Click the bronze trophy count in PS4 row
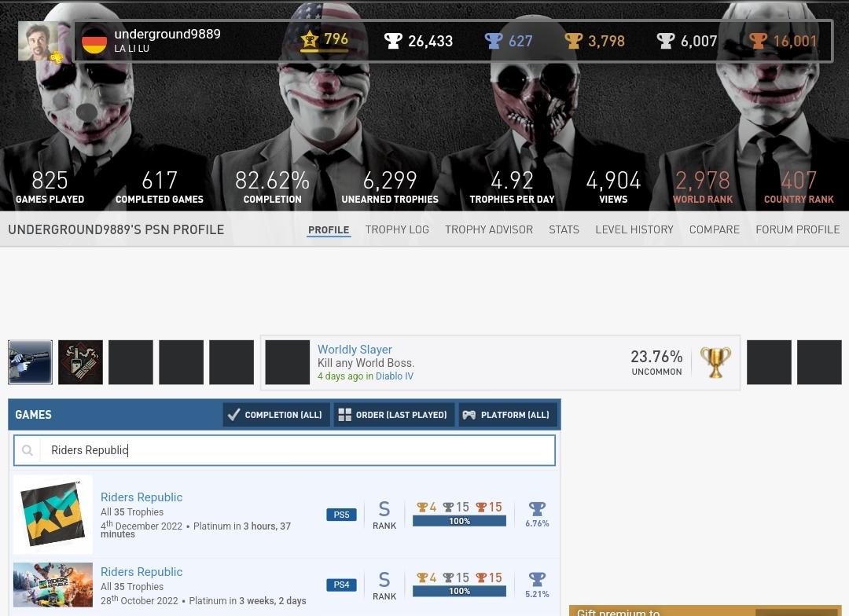This screenshot has height=616, width=849. (489, 577)
